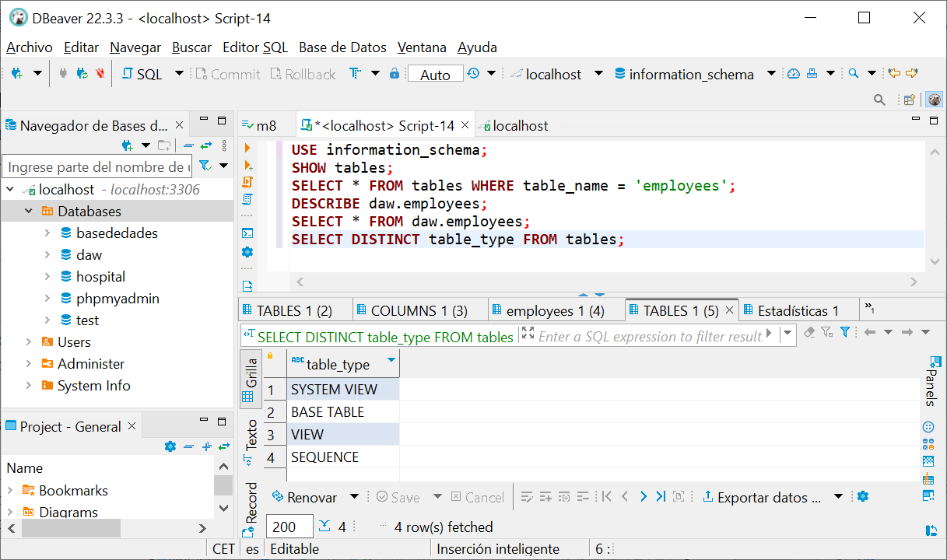
Task: Open the Auto transaction mode selector
Action: click(x=435, y=74)
